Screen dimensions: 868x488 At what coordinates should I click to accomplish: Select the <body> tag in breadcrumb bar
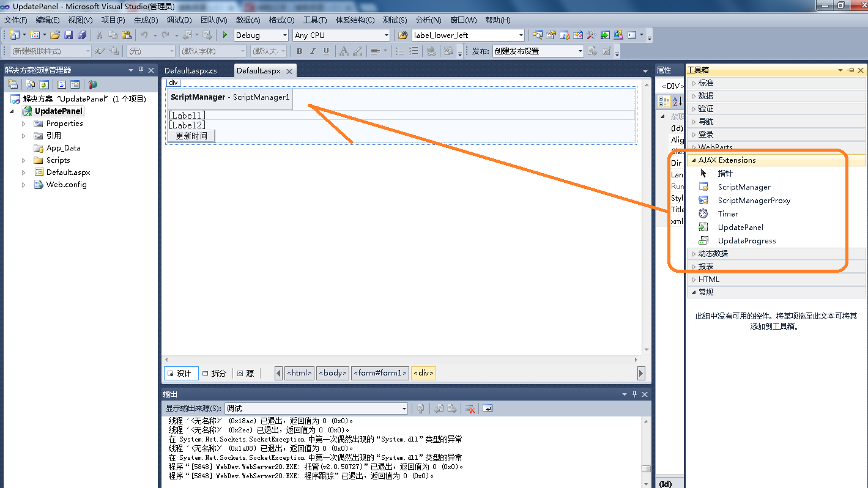333,373
